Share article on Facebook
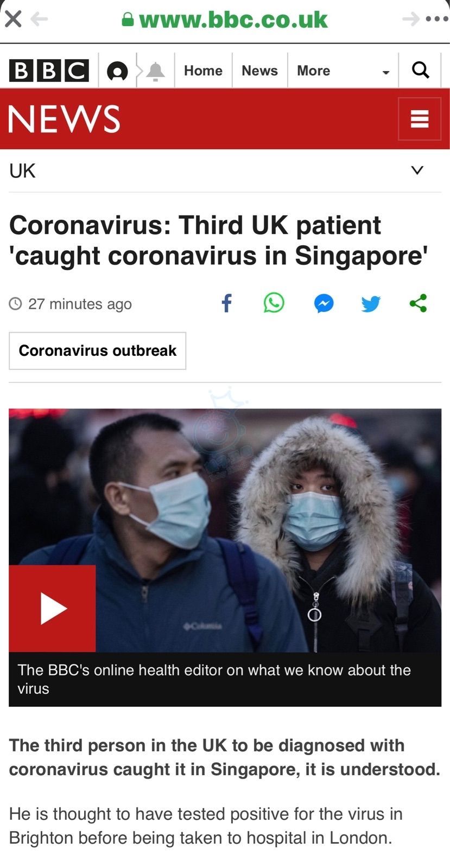Viewport: 450px width, 868px height. point(227,303)
